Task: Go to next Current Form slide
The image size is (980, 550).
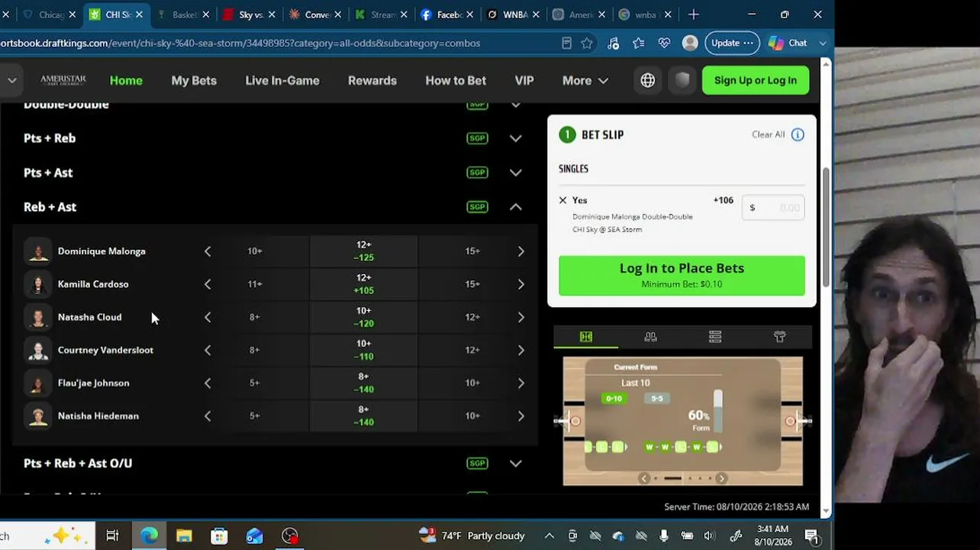Action: pyautogui.click(x=721, y=478)
